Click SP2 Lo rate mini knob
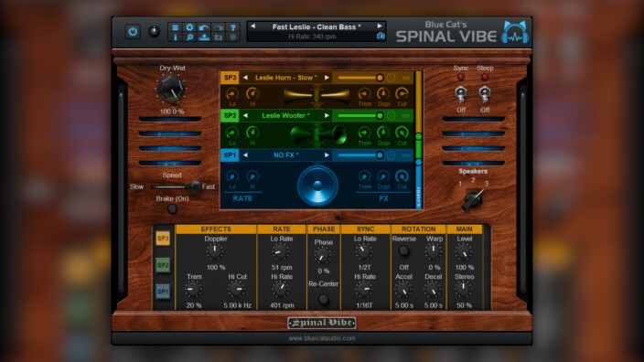 [x=232, y=133]
